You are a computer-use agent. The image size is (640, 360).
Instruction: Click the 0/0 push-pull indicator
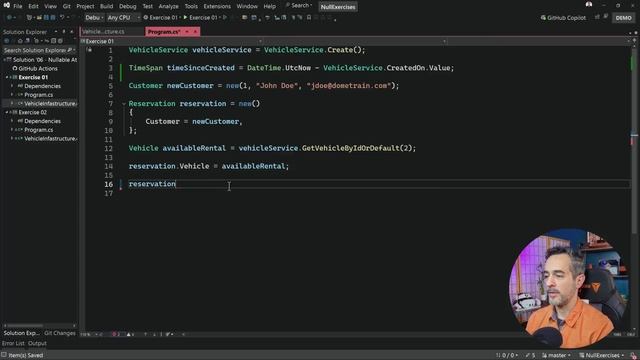507,356
